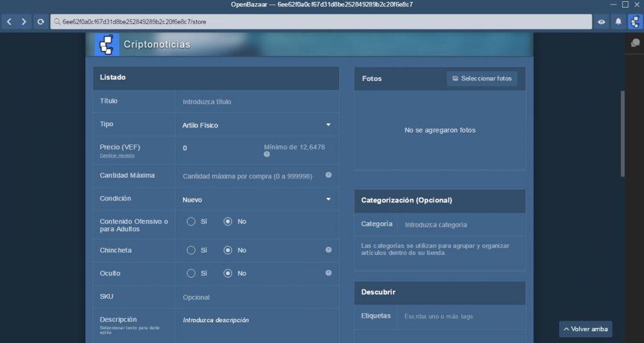
Task: Click the SKU Opcional field
Action: coord(257,297)
